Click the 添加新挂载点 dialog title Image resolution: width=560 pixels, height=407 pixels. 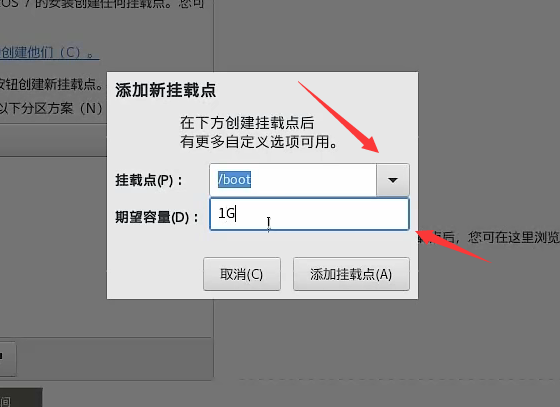[x=165, y=90]
